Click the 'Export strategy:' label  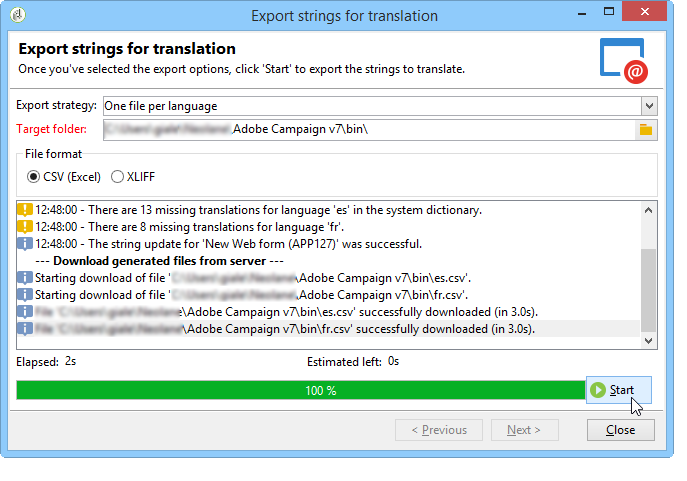[56, 106]
